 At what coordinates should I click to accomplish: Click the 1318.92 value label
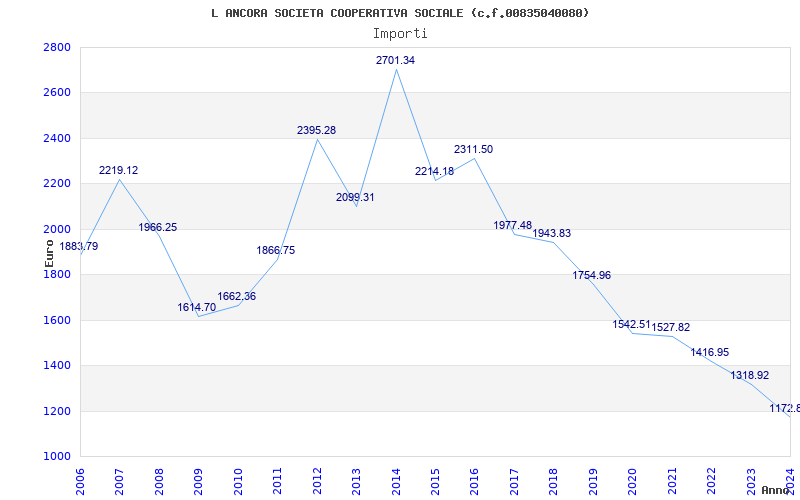pyautogui.click(x=749, y=376)
